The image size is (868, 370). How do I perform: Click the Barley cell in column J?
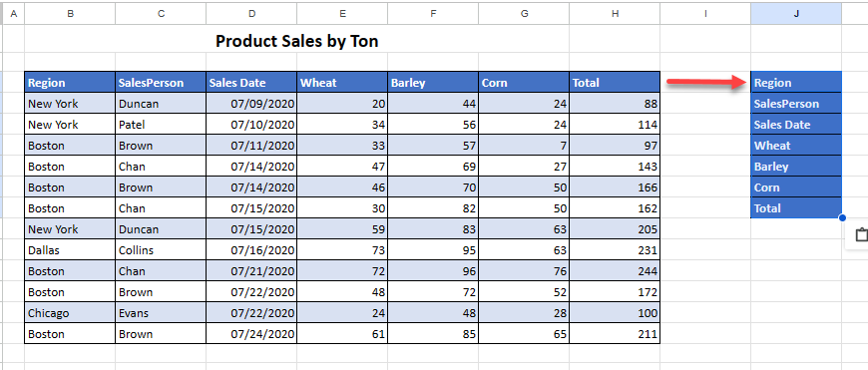coord(796,167)
